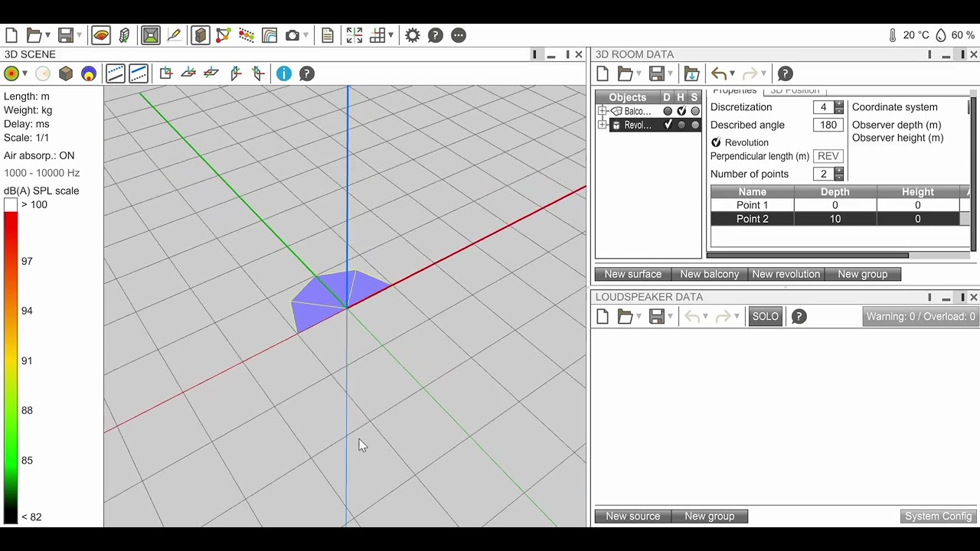Image resolution: width=980 pixels, height=551 pixels.
Task: Click the white radial mapping icon in 3D Scene
Action: 43,73
